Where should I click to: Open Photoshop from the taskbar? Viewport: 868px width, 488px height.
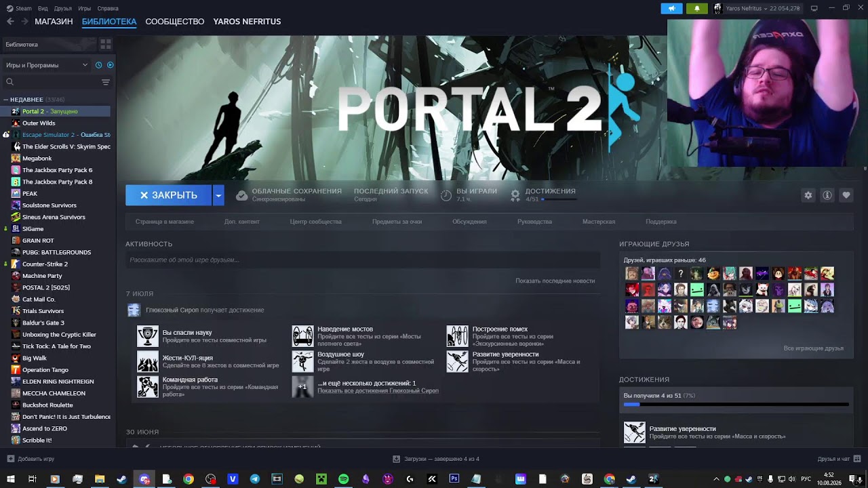pos(454,479)
